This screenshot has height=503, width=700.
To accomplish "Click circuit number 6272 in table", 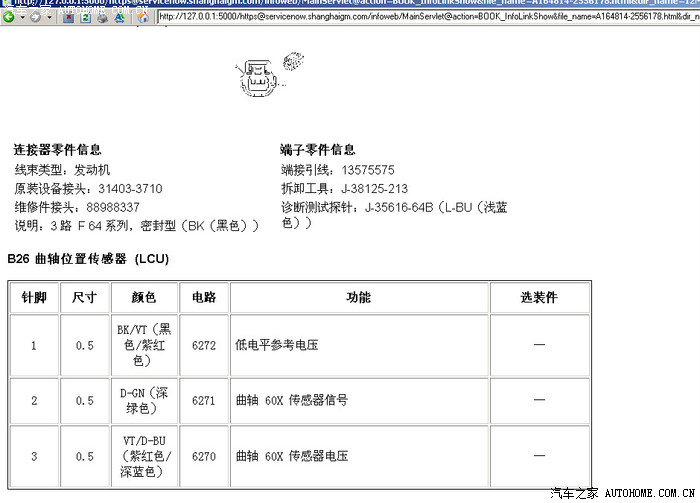I will click(204, 346).
